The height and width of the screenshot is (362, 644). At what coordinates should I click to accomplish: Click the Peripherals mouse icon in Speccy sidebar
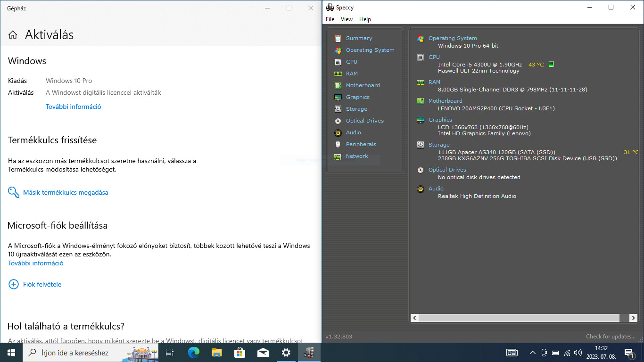pyautogui.click(x=338, y=144)
